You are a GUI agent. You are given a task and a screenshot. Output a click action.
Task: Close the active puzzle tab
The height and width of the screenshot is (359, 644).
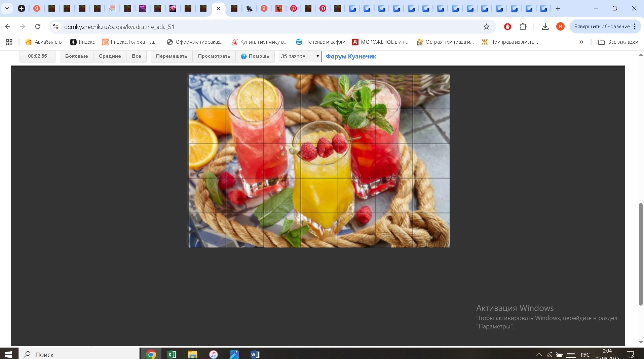pyautogui.click(x=219, y=8)
